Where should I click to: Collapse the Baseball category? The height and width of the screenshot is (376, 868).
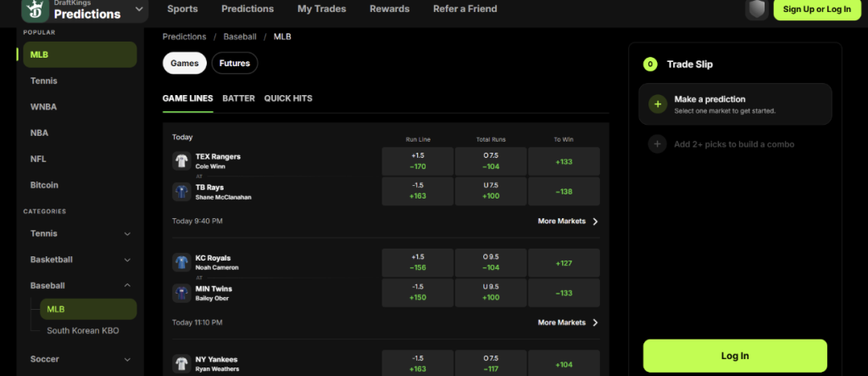tap(127, 285)
